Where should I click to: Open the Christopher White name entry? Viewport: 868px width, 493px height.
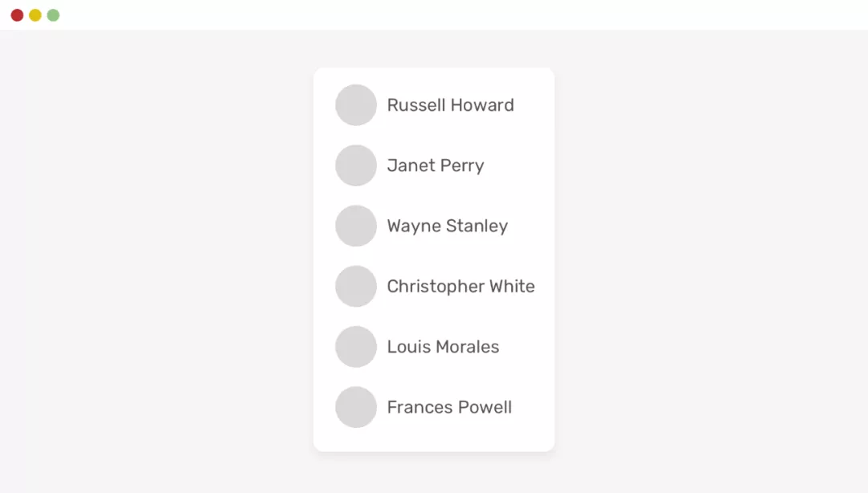461,287
